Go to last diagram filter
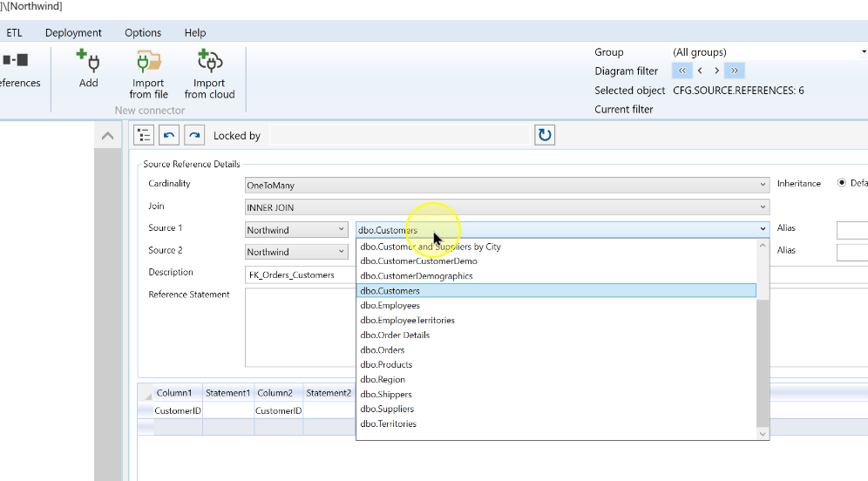868x481 pixels. [x=735, y=71]
